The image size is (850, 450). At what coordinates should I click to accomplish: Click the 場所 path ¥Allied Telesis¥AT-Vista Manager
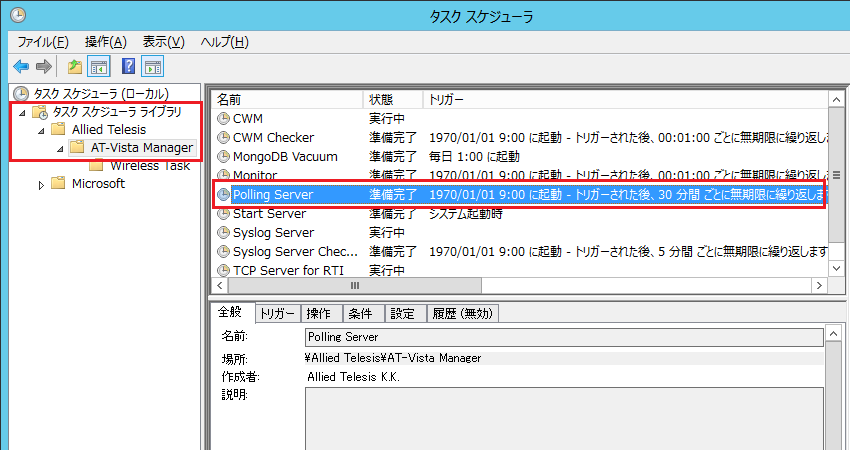click(394, 358)
